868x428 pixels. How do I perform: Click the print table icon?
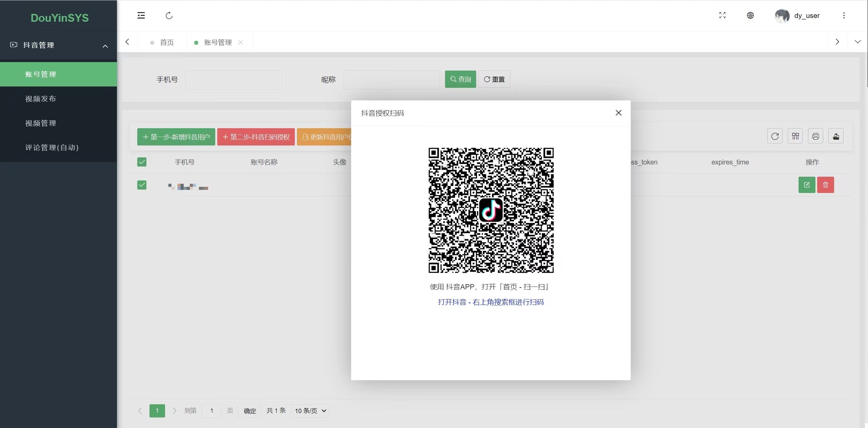[x=815, y=136]
